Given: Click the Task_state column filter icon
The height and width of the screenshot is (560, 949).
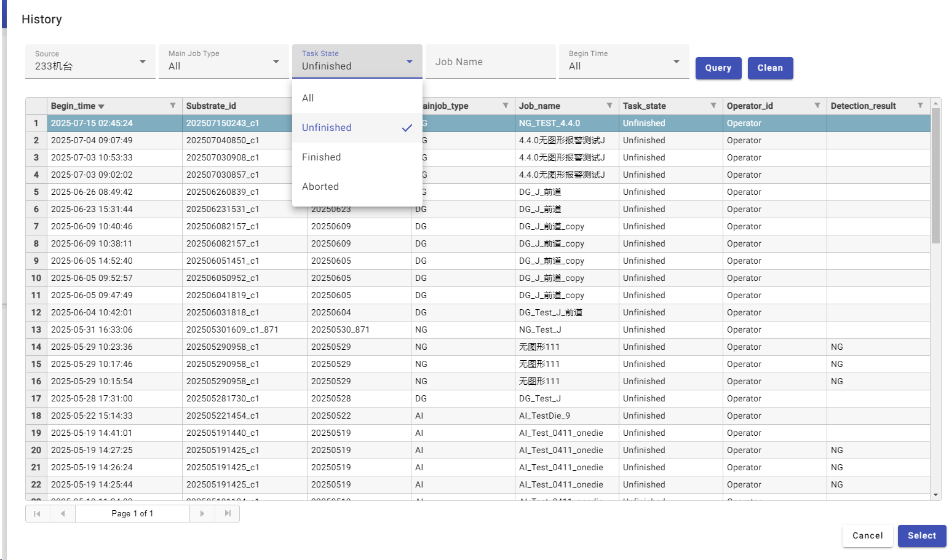Looking at the screenshot, I should 713,106.
